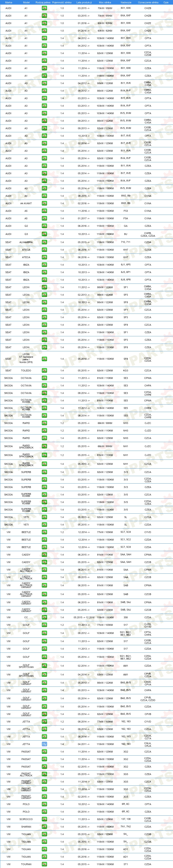Select the 'ALHAMBRA' model cell
173x868 pixels.
pos(26,242)
